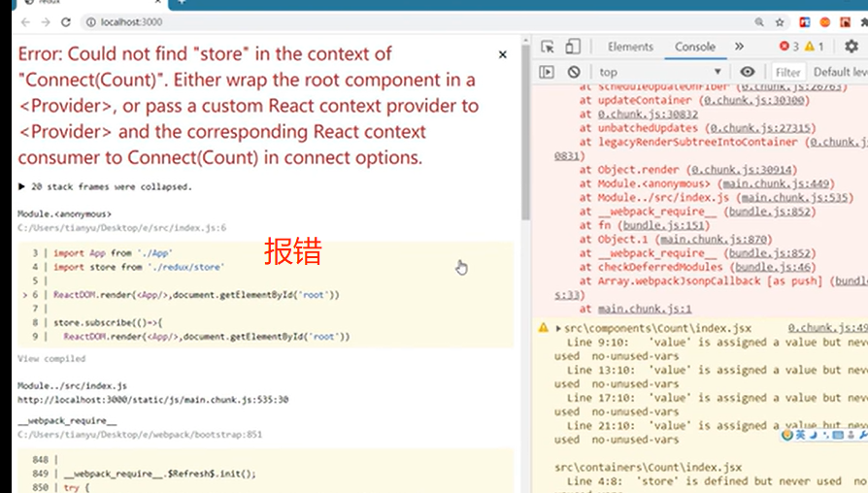The height and width of the screenshot is (493, 868).
Task: Switch to the Elements tab
Action: (x=630, y=47)
